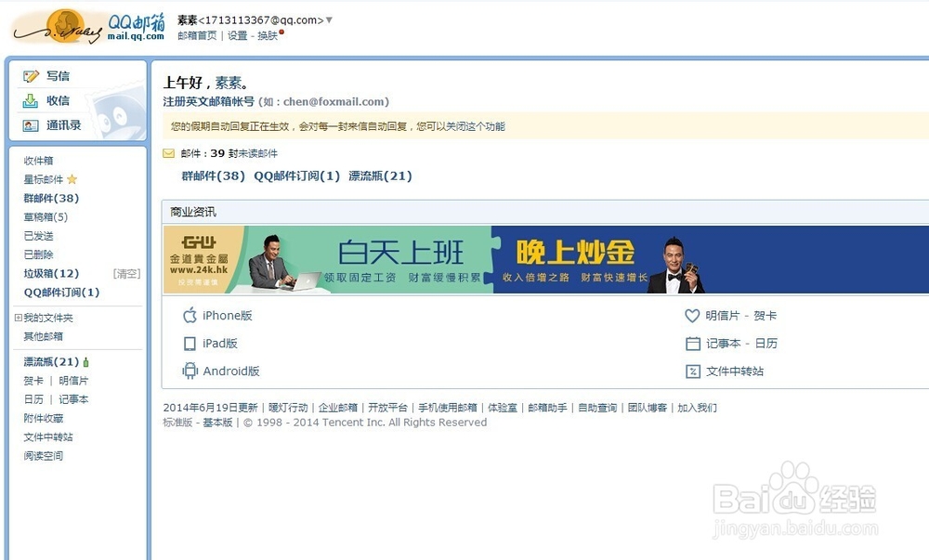Image resolution: width=929 pixels, height=560 pixels.
Task: Open 日历 in the sidebar
Action: 33,399
